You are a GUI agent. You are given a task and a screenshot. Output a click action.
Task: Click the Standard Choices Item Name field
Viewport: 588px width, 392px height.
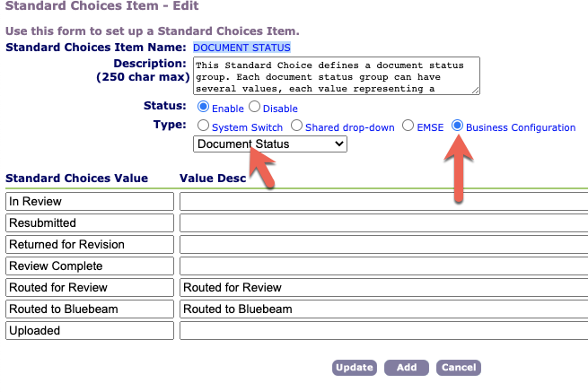(242, 47)
